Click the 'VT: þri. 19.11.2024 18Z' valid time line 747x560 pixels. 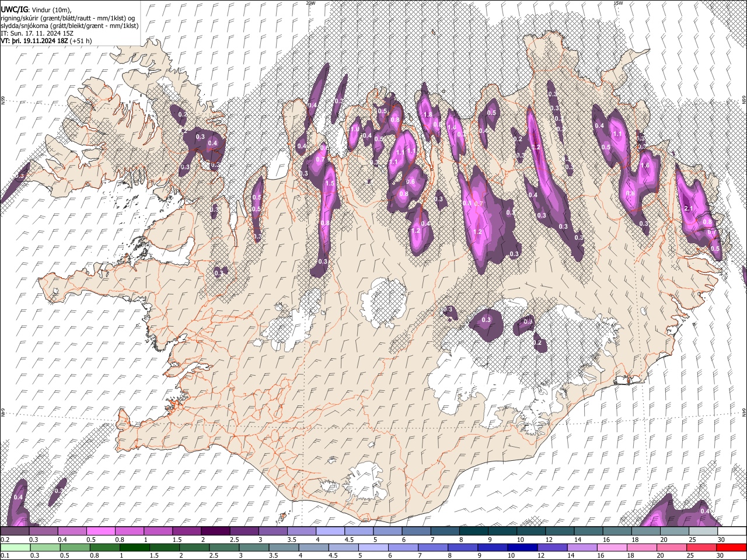tap(46, 41)
